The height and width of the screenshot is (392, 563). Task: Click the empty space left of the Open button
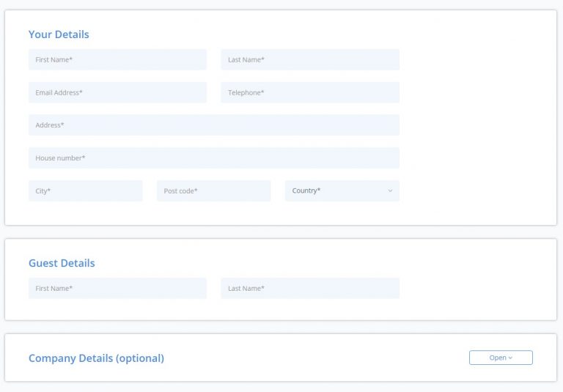(x=316, y=358)
